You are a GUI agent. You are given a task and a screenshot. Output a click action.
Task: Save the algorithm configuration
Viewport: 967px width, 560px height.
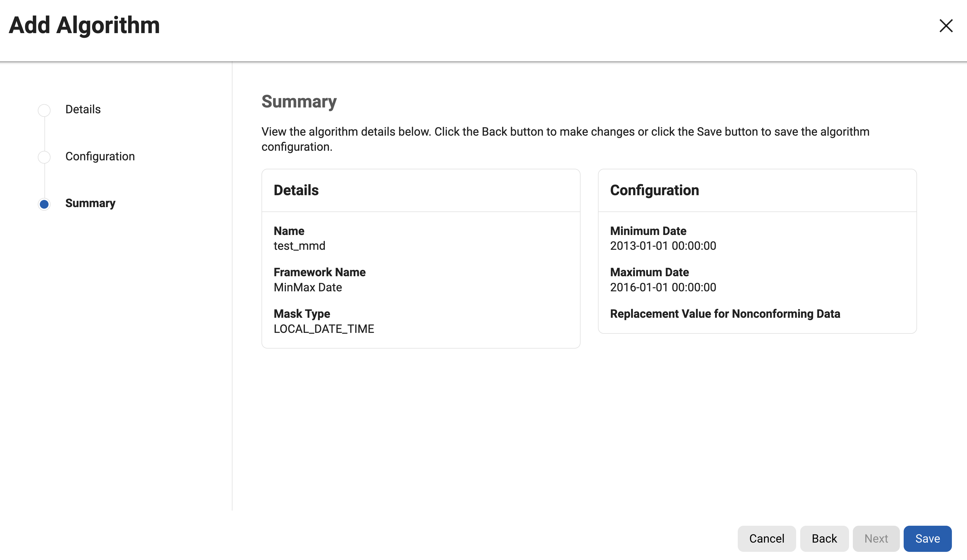coord(927,538)
